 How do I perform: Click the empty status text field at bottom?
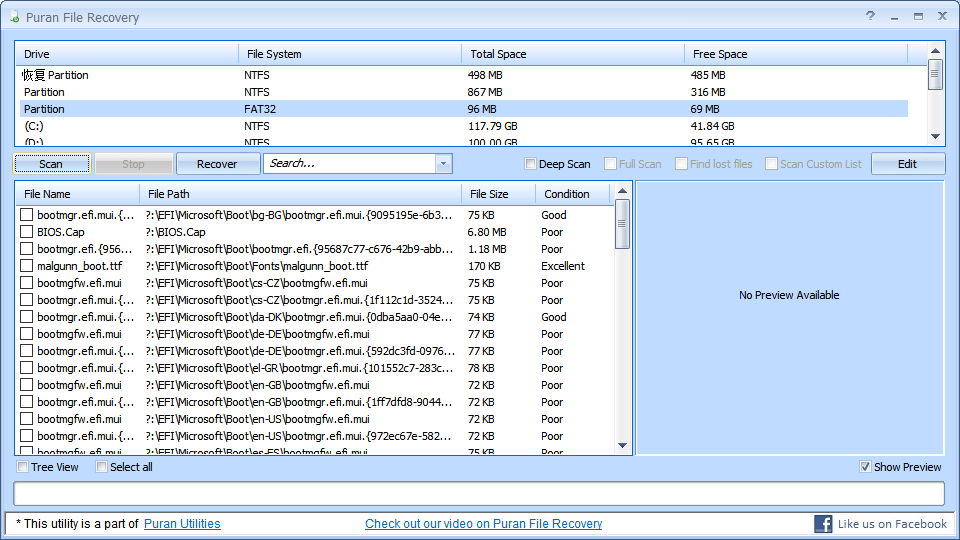click(x=479, y=493)
